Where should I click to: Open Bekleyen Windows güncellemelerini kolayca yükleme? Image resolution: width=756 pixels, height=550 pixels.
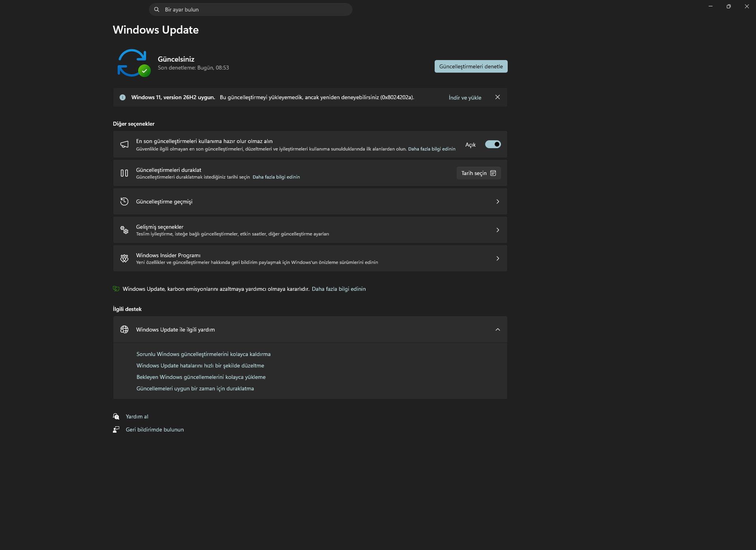tap(201, 377)
